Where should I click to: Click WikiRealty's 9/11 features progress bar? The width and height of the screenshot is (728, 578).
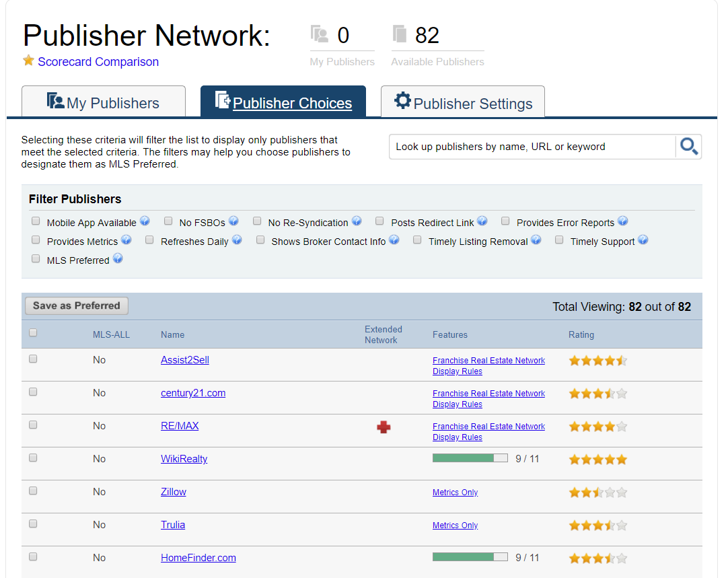click(x=470, y=458)
